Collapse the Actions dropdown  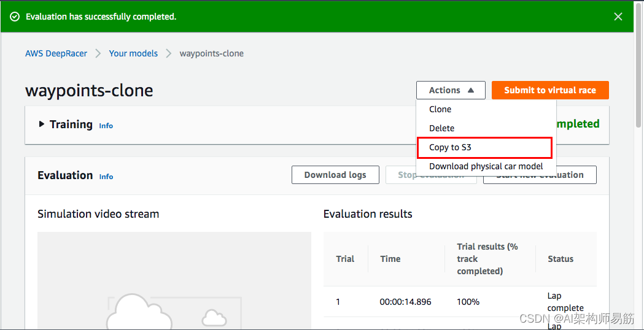coord(451,90)
